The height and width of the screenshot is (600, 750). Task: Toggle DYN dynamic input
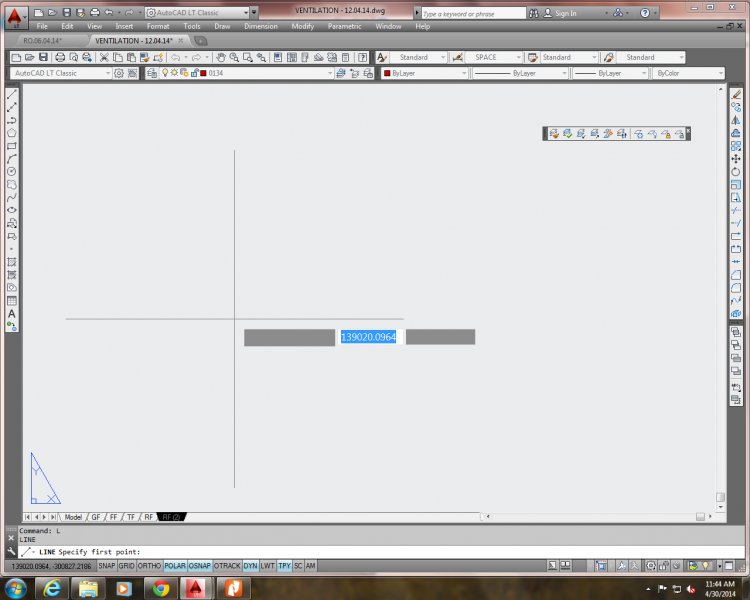coord(250,566)
